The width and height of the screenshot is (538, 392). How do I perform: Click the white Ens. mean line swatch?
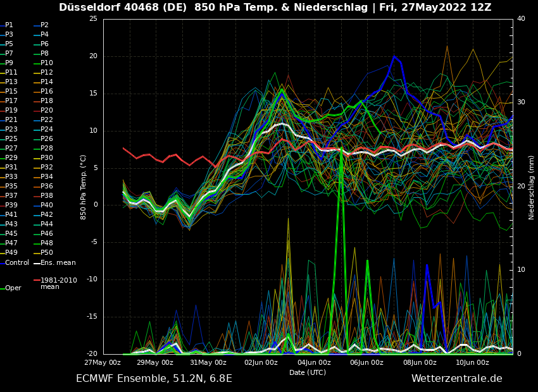point(37,263)
